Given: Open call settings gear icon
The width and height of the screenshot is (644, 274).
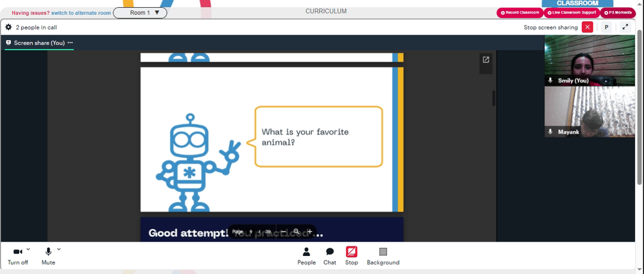Looking at the screenshot, I should [8, 28].
